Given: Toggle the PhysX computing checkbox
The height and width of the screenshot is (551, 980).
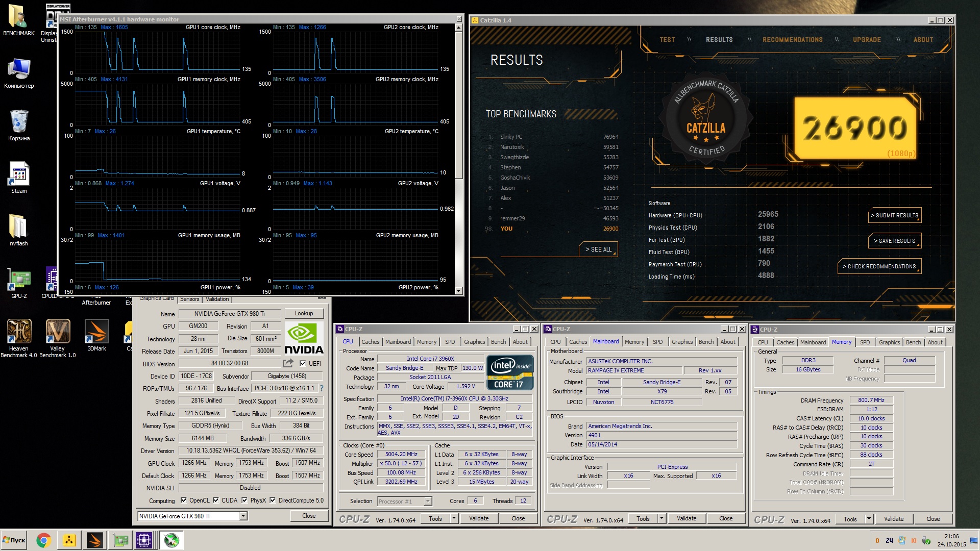Looking at the screenshot, I should [244, 500].
